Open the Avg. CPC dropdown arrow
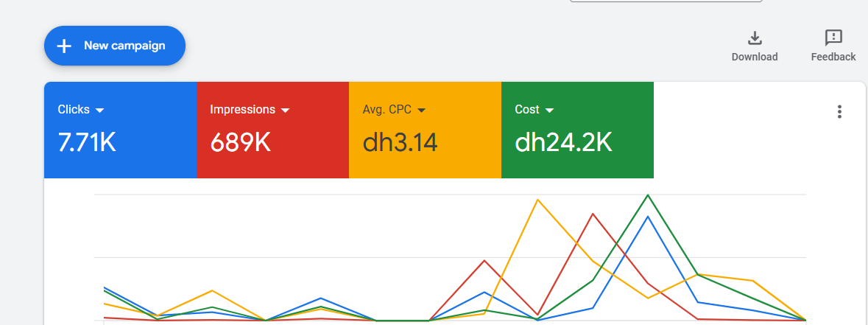Viewport: 868px width, 325px height. (422, 110)
